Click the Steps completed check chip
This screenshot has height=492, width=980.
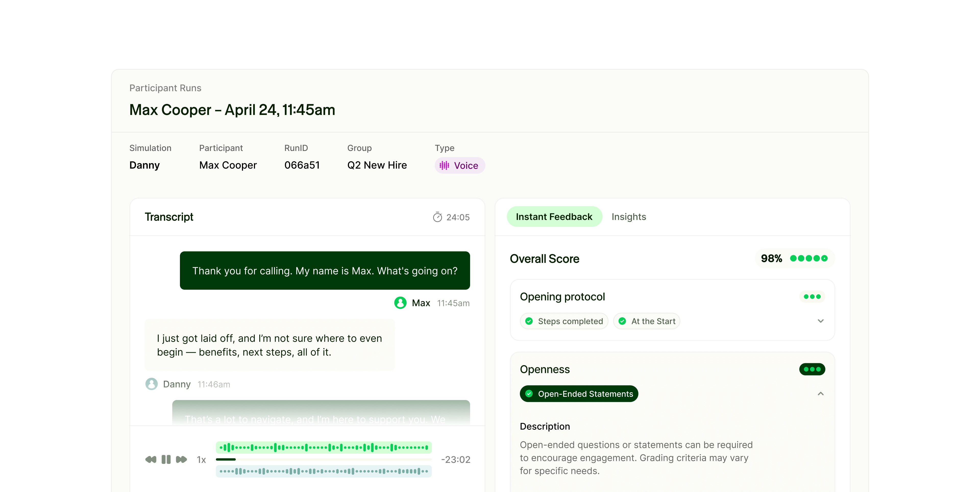[x=564, y=321]
